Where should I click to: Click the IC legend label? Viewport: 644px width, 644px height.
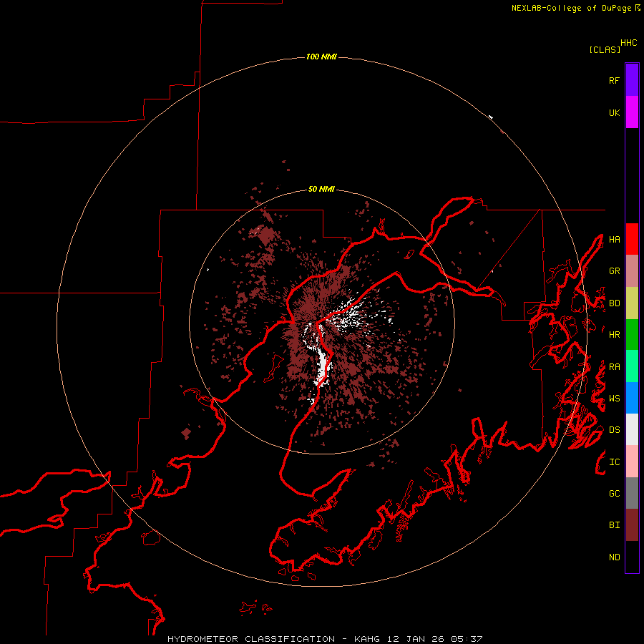(x=614, y=462)
